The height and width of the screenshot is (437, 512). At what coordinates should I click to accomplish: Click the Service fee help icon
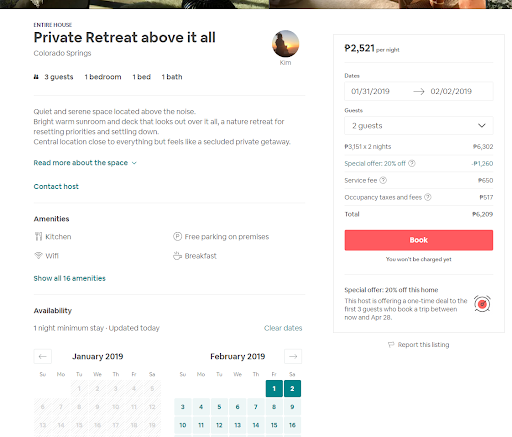tap(383, 180)
